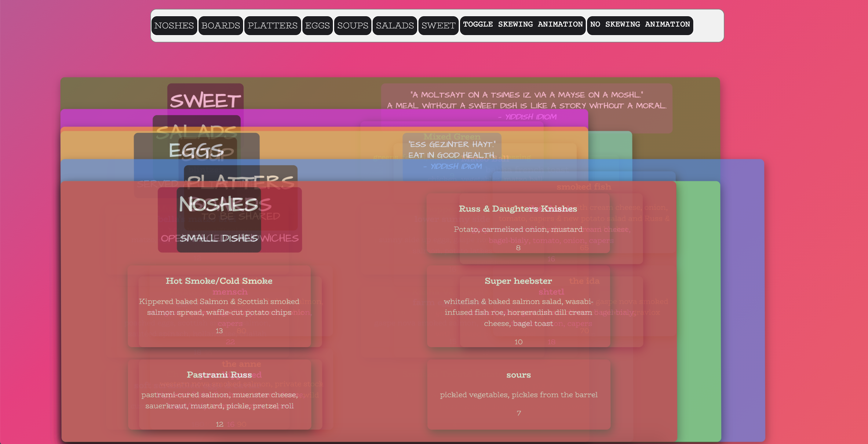Show the SOUPS tab
The width and height of the screenshot is (868, 444).
pyautogui.click(x=352, y=26)
